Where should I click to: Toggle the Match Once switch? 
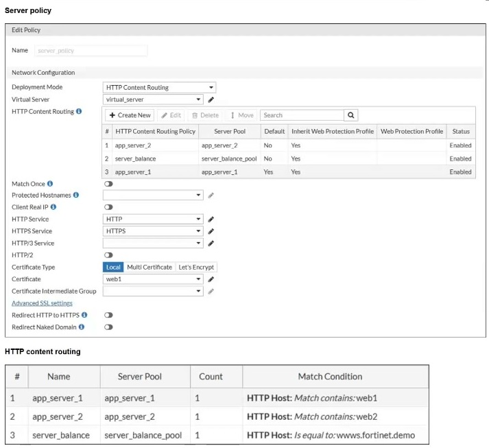108,184
